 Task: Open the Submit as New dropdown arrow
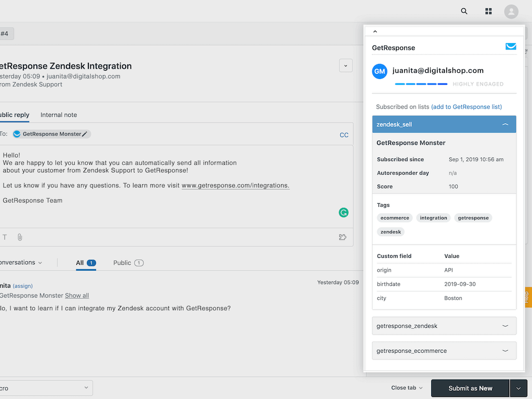(x=518, y=388)
